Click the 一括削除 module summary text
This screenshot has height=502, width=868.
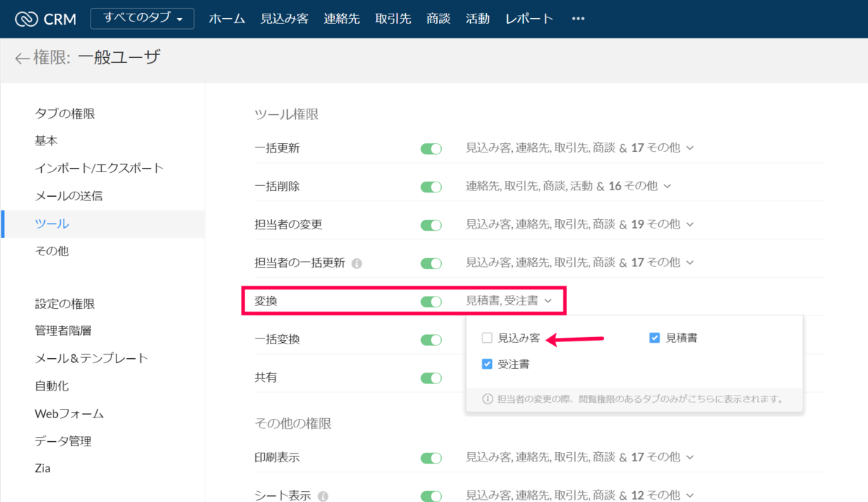561,187
